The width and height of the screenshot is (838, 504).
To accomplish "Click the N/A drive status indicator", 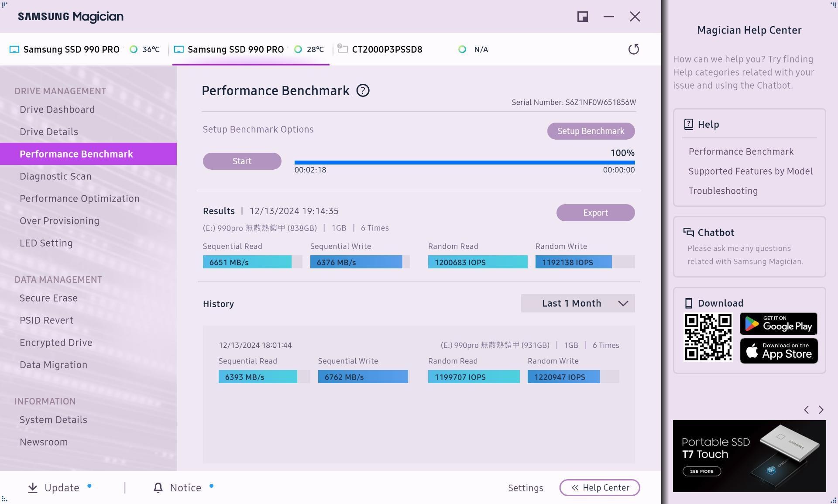I will point(462,49).
